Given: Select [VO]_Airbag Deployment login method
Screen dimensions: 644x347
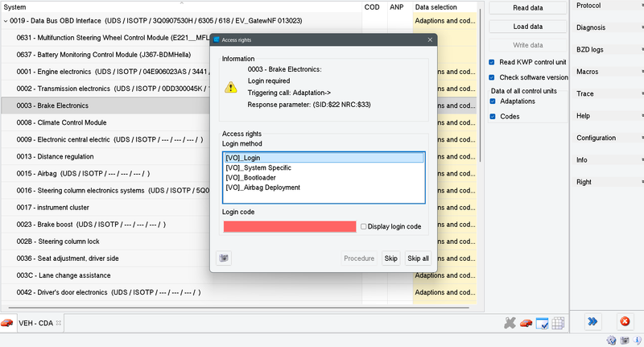Looking at the screenshot, I should coord(324,188).
